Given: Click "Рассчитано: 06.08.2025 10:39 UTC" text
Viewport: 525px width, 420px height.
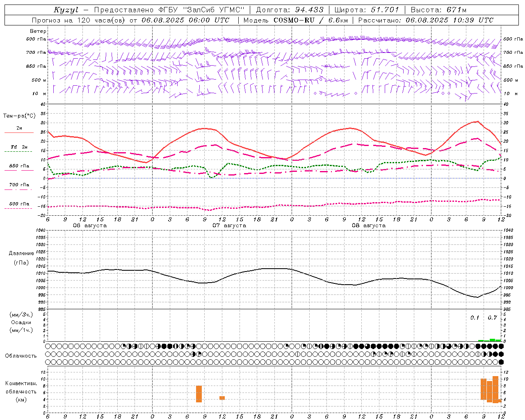Looking at the screenshot, I should pos(426,20).
